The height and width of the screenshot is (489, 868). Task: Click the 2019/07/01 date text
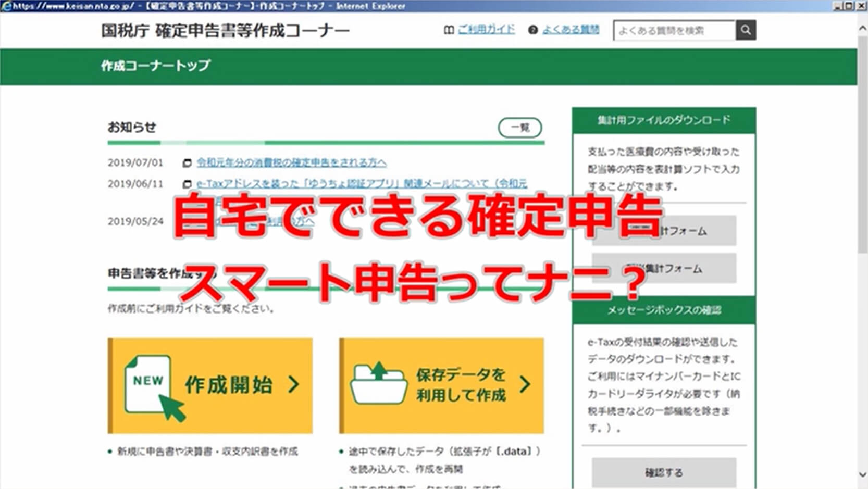(x=135, y=163)
